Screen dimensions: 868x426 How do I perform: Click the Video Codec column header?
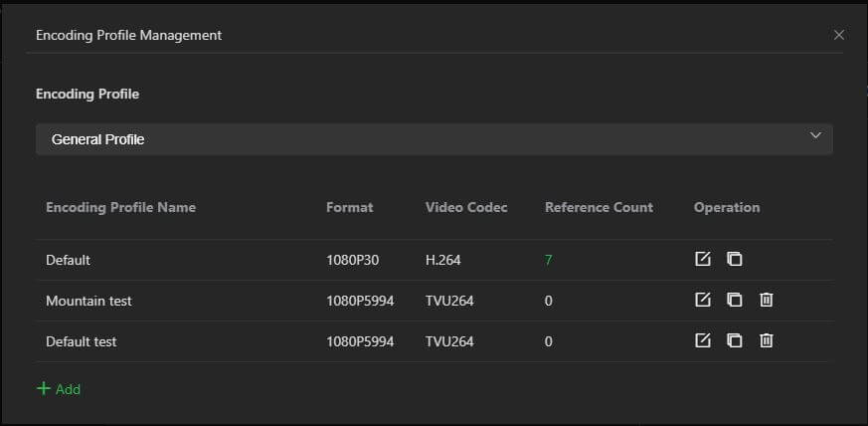(466, 207)
